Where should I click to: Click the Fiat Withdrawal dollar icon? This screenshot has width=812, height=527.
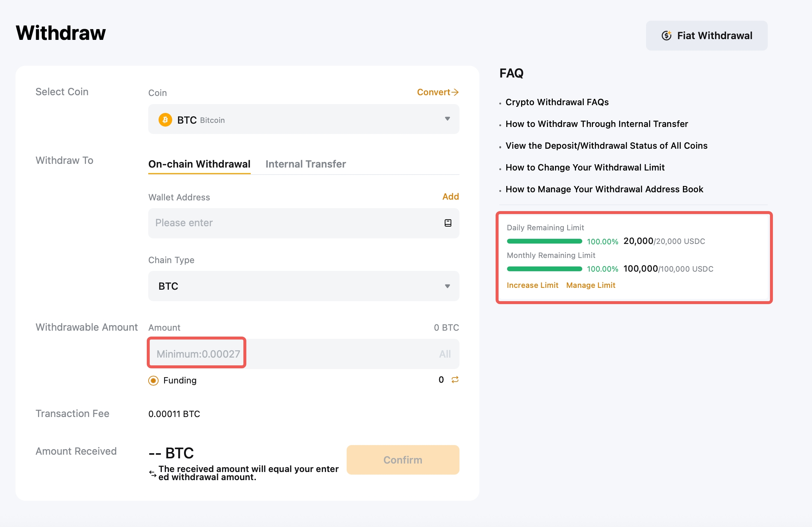[x=666, y=35]
